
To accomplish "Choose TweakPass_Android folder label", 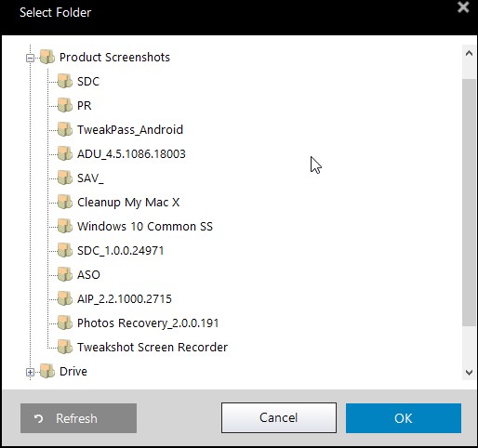I will [130, 130].
